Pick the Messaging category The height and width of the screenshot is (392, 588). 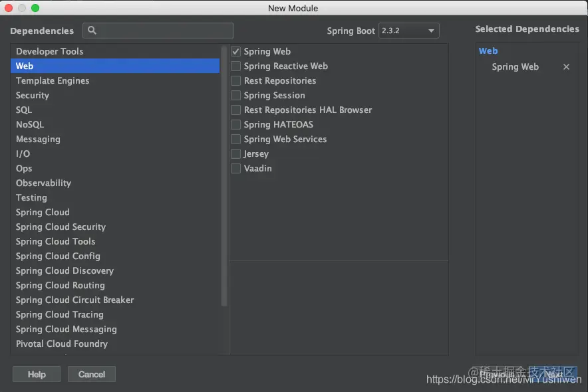(115, 139)
